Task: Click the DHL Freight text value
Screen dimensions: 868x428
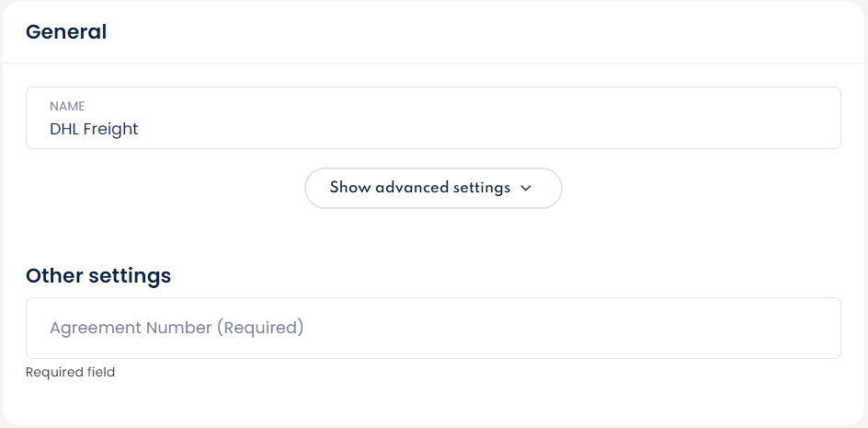Action: coord(94,129)
